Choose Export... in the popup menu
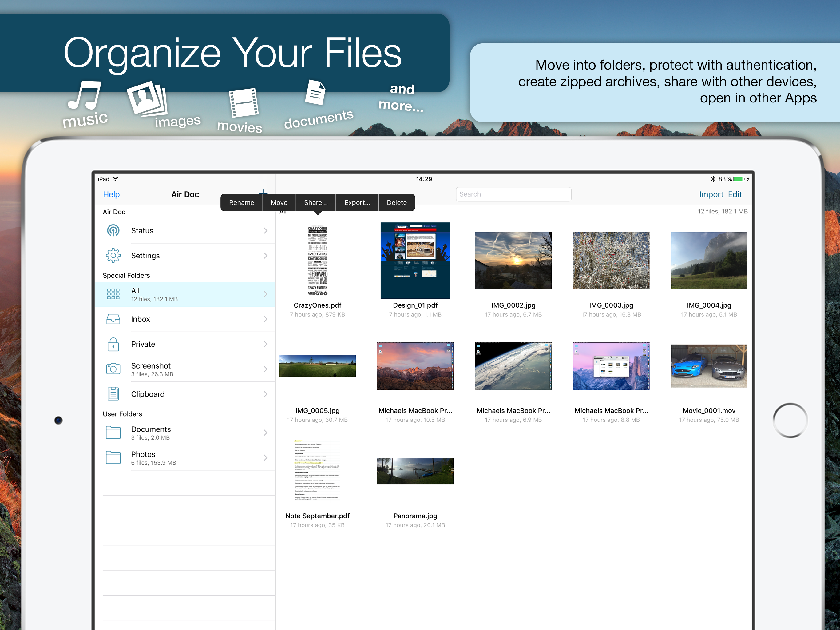 click(x=357, y=202)
